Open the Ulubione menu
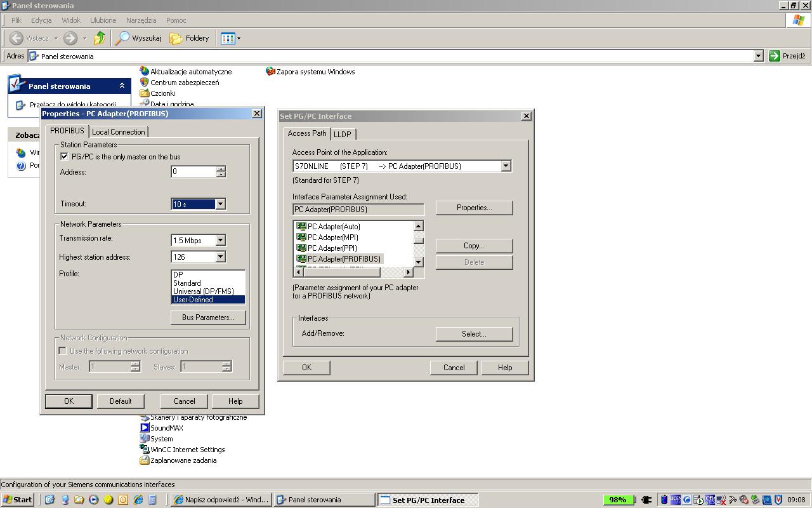 (103, 20)
